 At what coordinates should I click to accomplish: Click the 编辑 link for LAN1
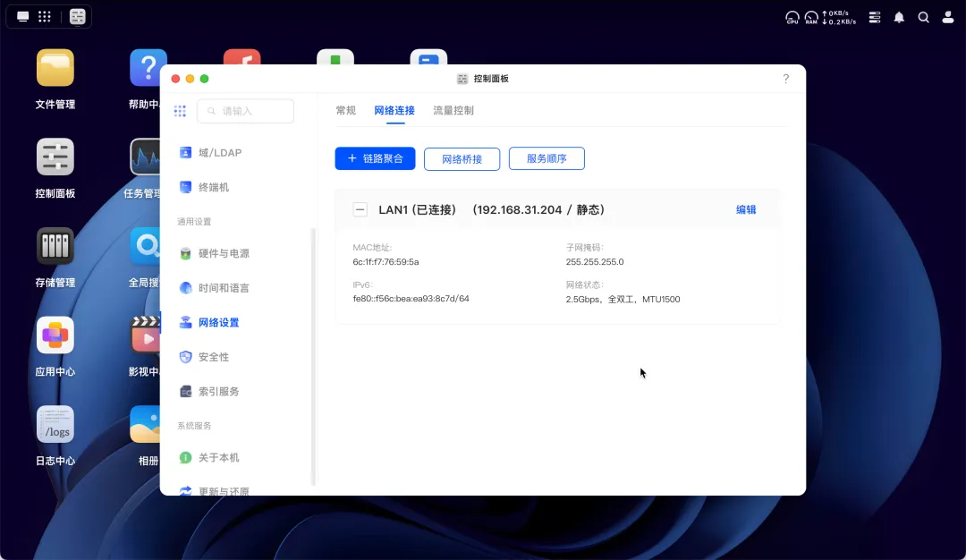click(746, 209)
